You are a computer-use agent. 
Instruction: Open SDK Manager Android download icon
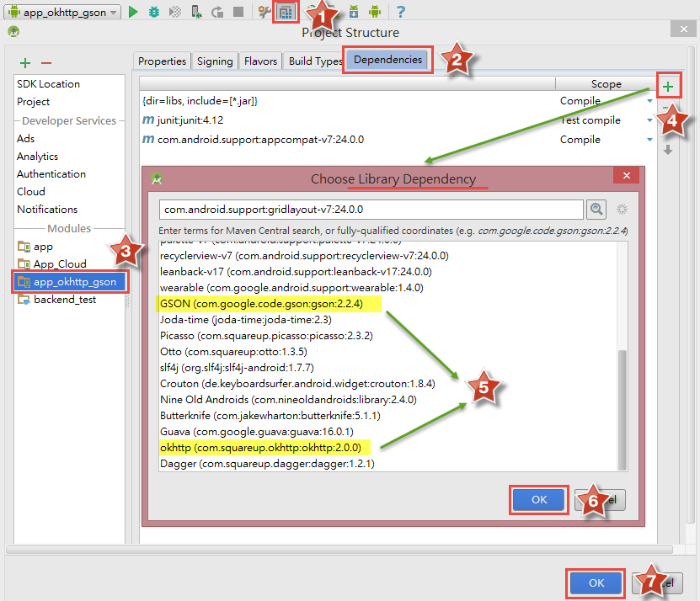pos(354,12)
